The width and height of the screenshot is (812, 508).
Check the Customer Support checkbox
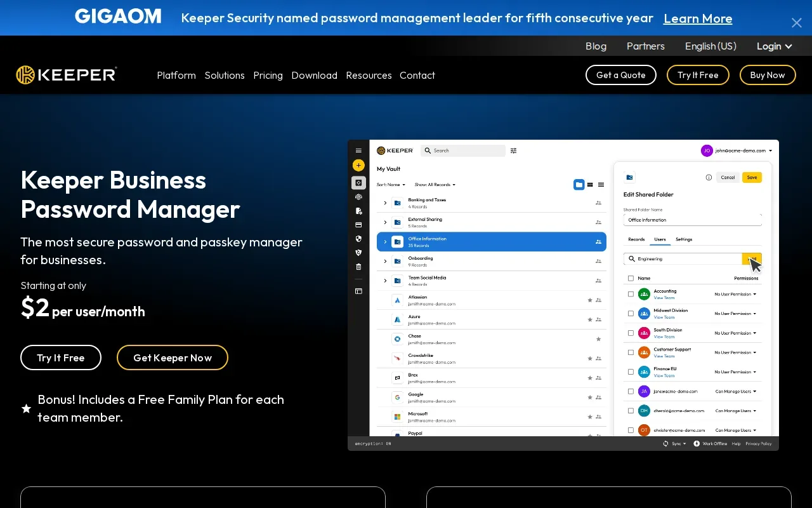tap(631, 352)
